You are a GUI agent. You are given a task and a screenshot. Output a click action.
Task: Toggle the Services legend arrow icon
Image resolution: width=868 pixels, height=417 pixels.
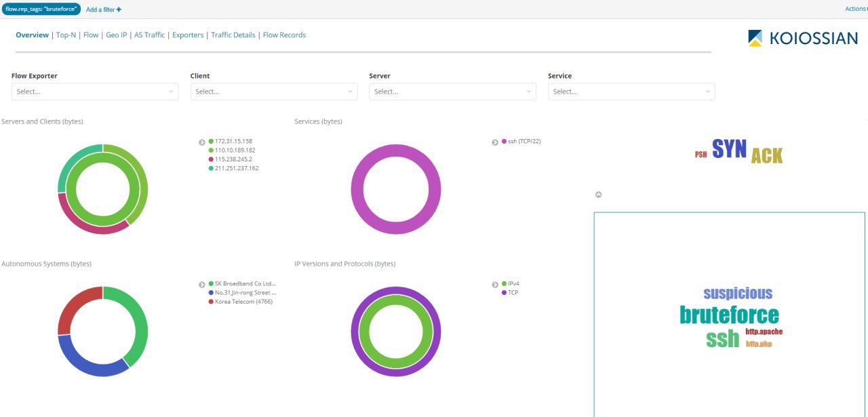pyautogui.click(x=494, y=142)
